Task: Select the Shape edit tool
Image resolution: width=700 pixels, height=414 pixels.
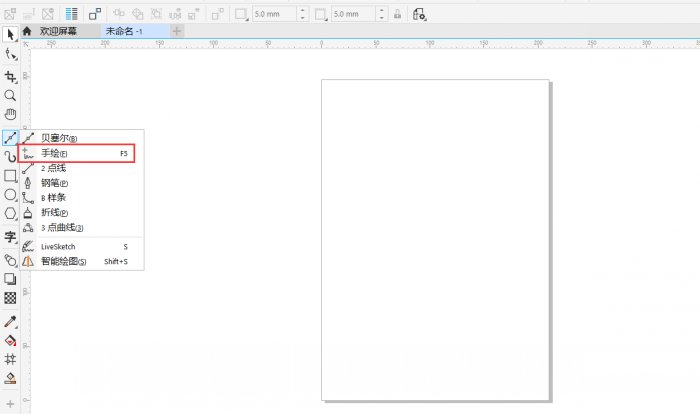Action: (x=10, y=55)
